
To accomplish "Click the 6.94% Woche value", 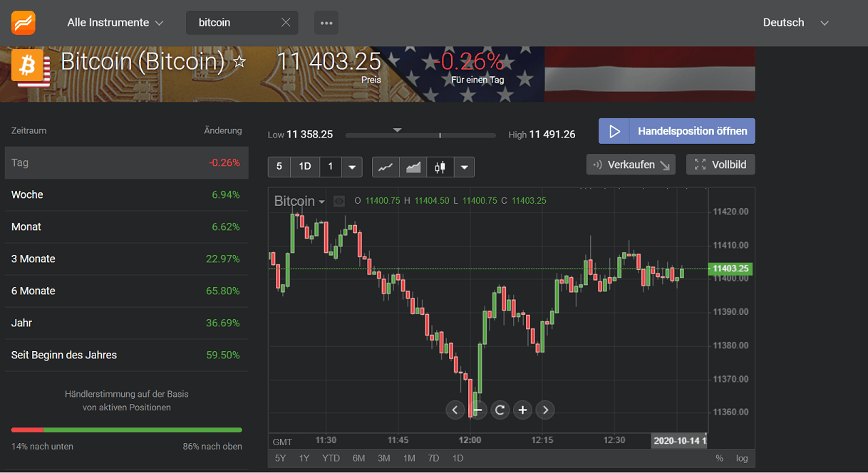I will pyautogui.click(x=226, y=194).
